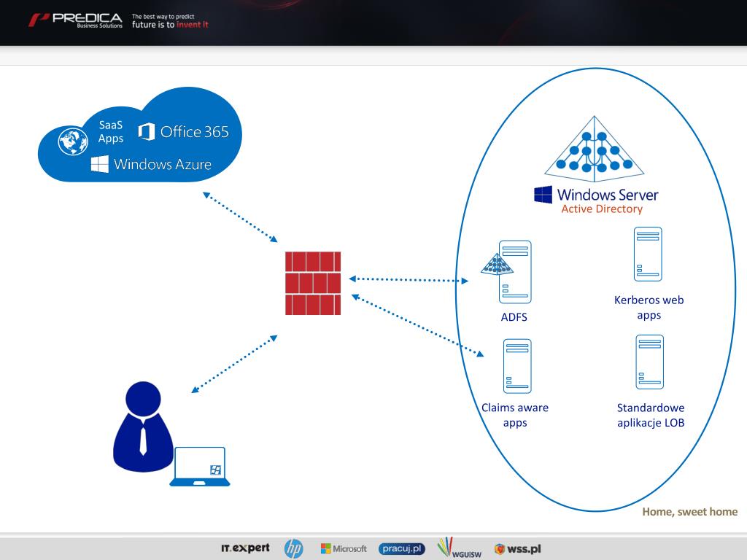Click the pracuj.pl sponsor logo
Viewport: 747px width, 560px height.
click(x=402, y=548)
